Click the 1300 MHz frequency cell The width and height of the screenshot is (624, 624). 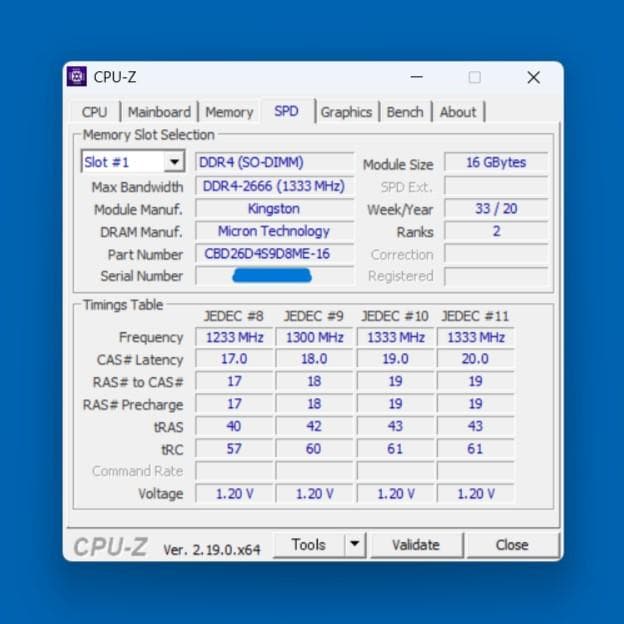(x=314, y=337)
